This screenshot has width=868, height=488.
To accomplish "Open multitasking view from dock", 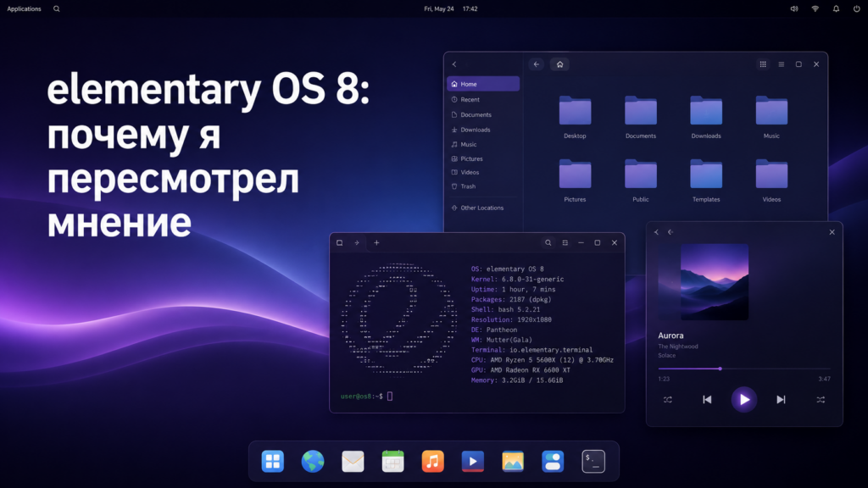I will pyautogui.click(x=272, y=462).
